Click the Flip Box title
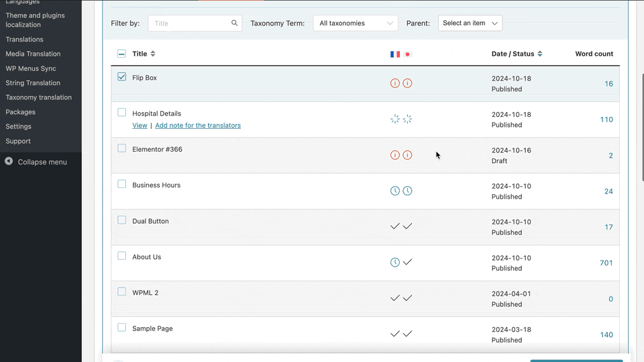 [145, 78]
